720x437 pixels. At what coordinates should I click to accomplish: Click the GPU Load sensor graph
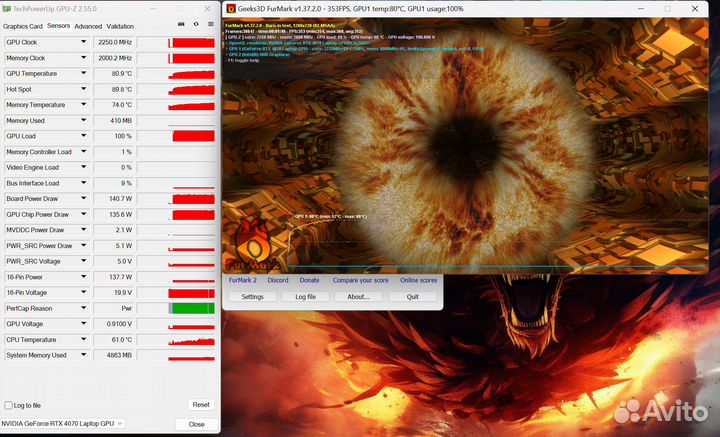(x=192, y=136)
